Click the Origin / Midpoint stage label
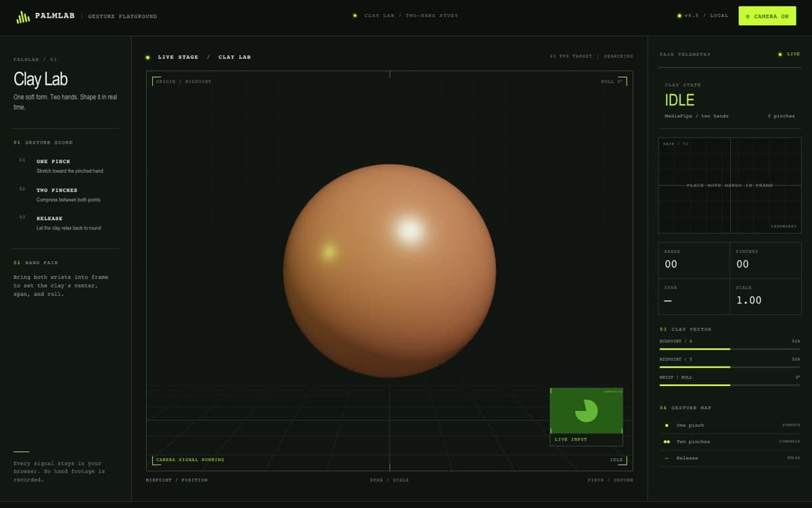 click(x=183, y=82)
